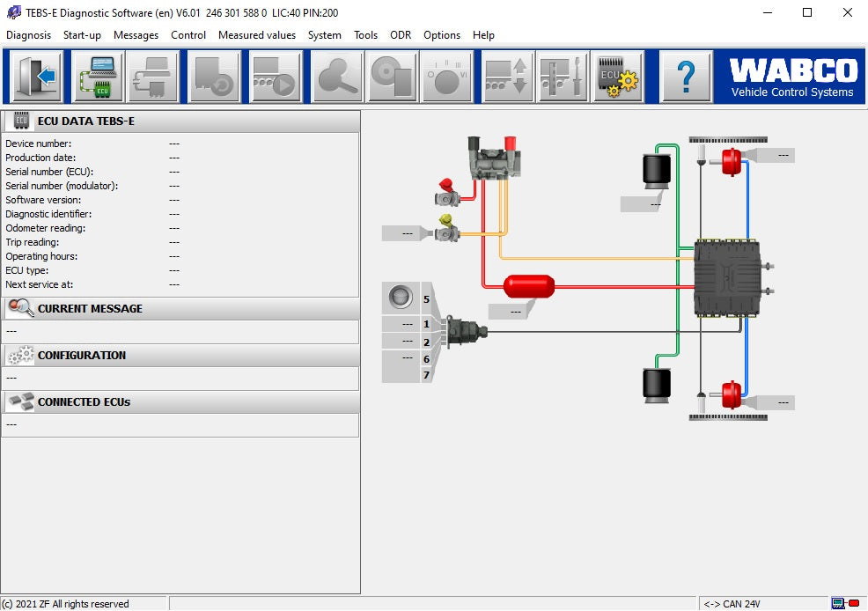Click the trailer with screwdriver tool icon

click(563, 77)
